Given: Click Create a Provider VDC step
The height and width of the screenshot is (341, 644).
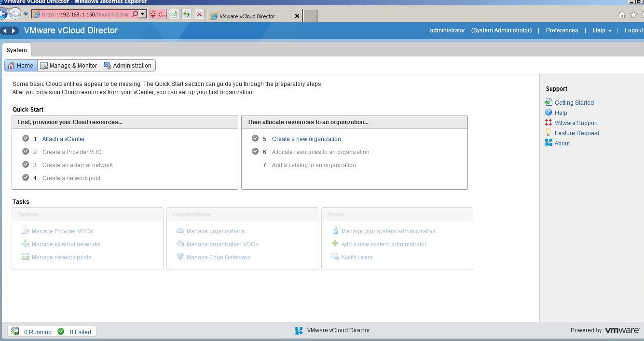Looking at the screenshot, I should tap(72, 152).
